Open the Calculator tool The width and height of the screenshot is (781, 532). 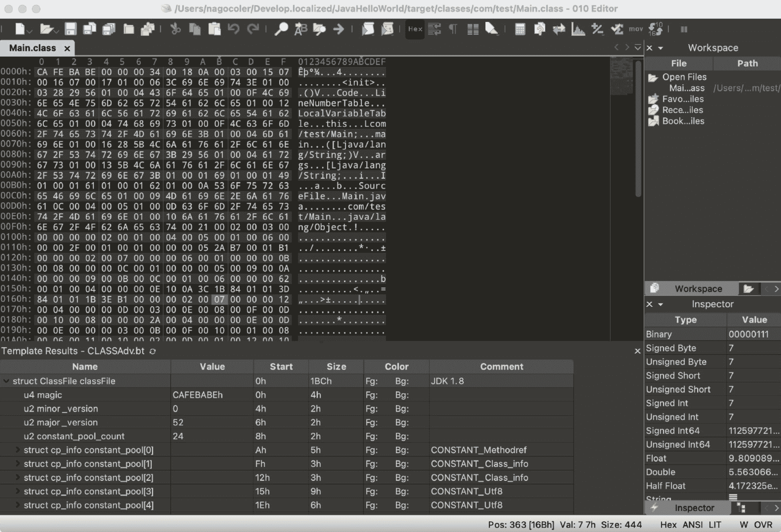click(x=520, y=29)
